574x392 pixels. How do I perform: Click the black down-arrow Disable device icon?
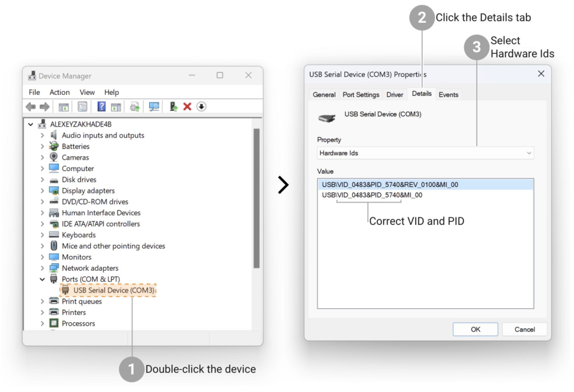pos(201,107)
